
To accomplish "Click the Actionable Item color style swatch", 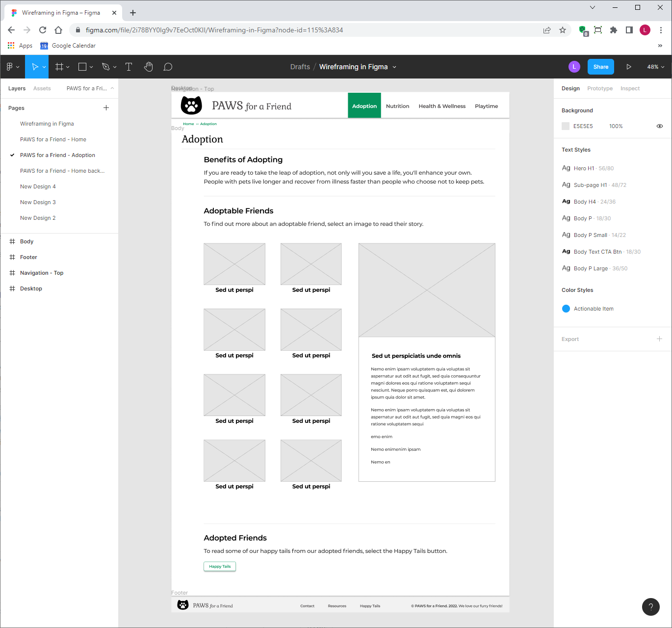I will click(566, 309).
